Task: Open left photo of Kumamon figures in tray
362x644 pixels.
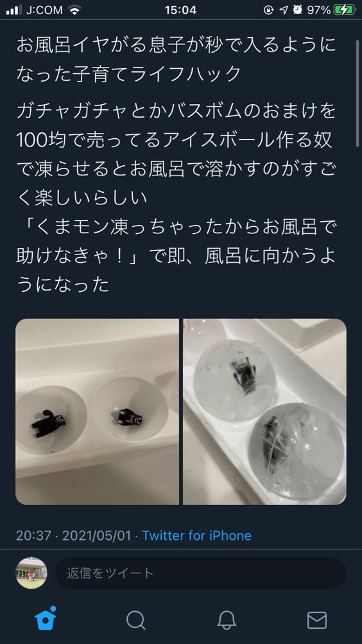Action: (97, 411)
